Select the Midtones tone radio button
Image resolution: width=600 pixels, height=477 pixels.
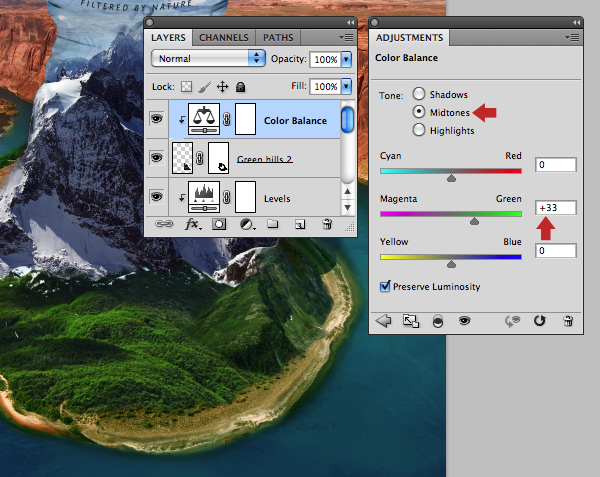click(419, 112)
